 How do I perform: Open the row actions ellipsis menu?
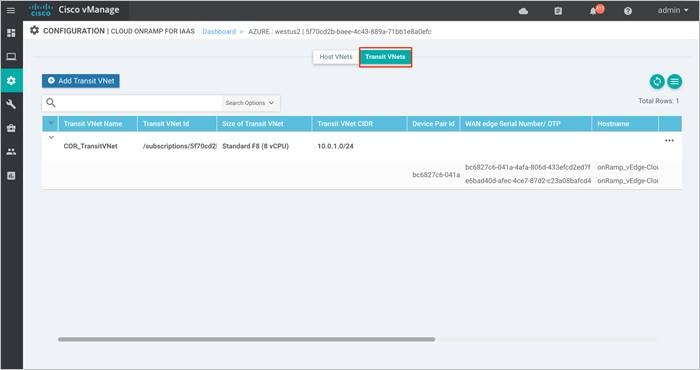point(669,141)
